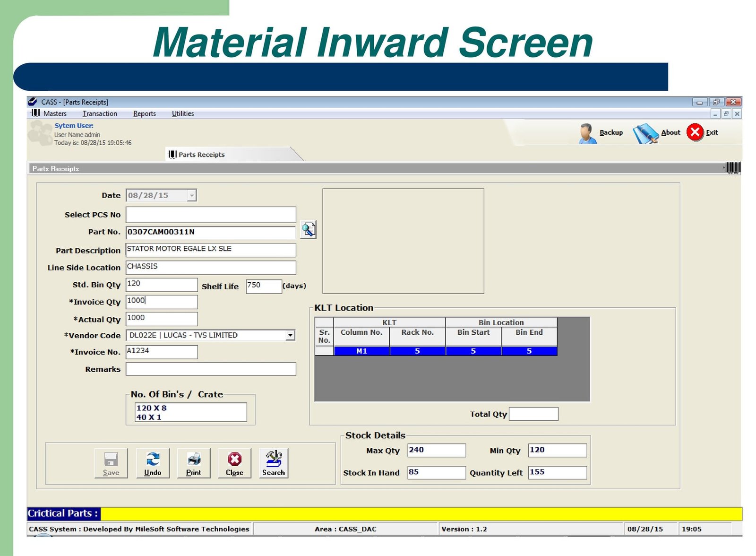Open the Masters menu
This screenshot has height=556, width=756.
55,113
